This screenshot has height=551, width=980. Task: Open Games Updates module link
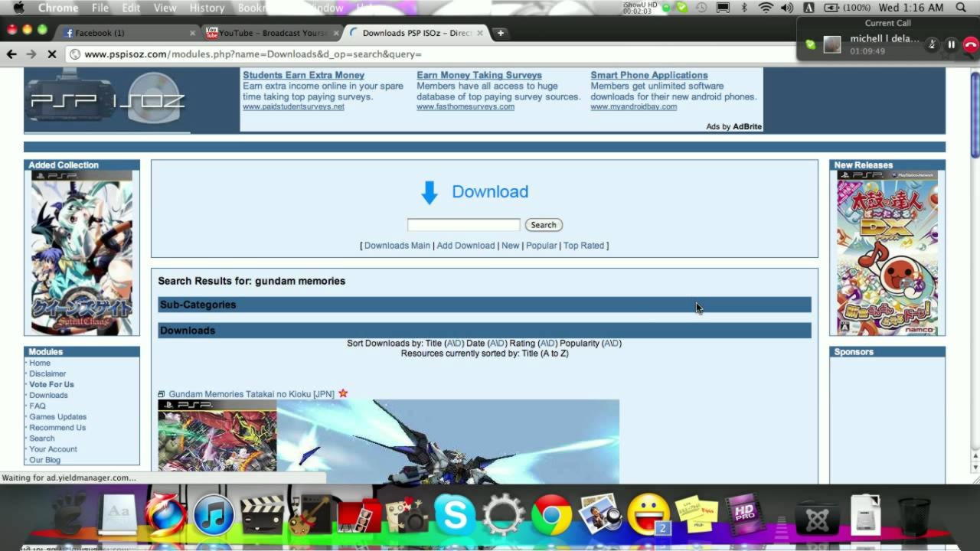tap(57, 416)
